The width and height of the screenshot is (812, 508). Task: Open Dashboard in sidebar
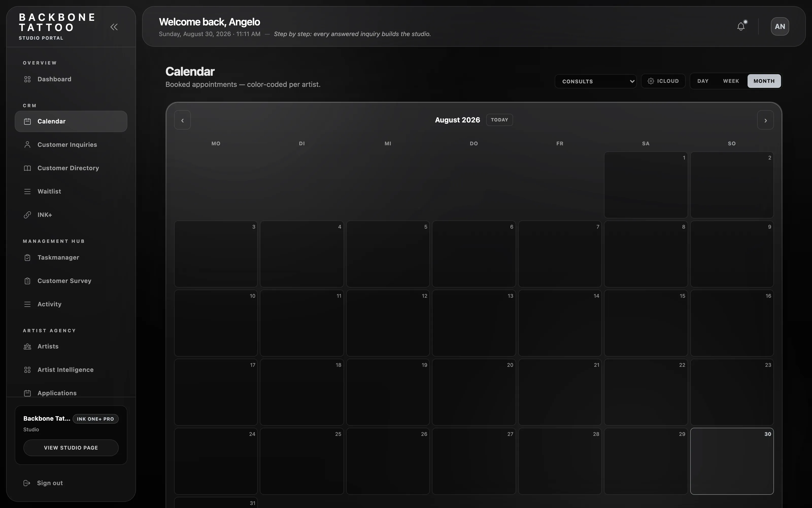point(71,79)
